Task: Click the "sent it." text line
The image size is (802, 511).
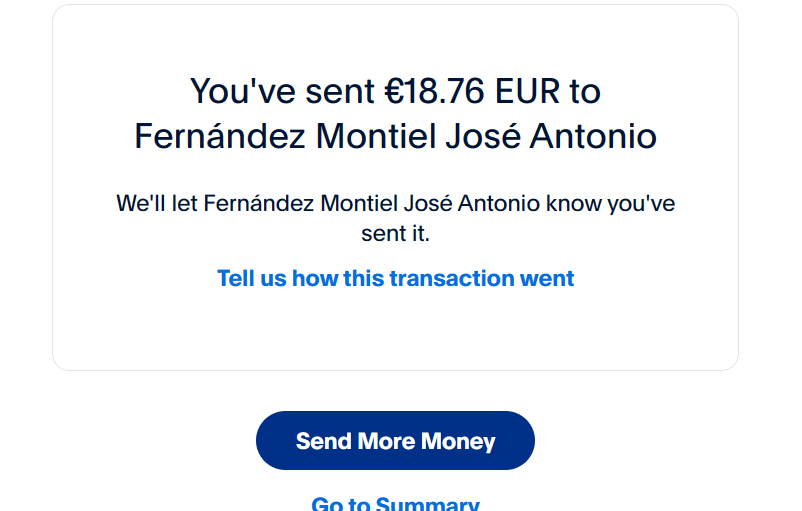Action: [x=395, y=234]
